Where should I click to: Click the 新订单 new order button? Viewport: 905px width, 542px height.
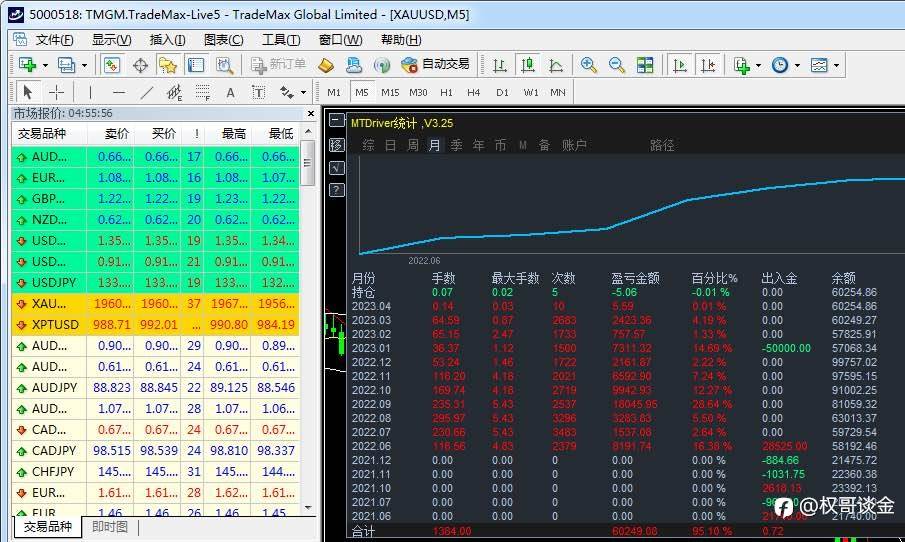pyautogui.click(x=278, y=64)
